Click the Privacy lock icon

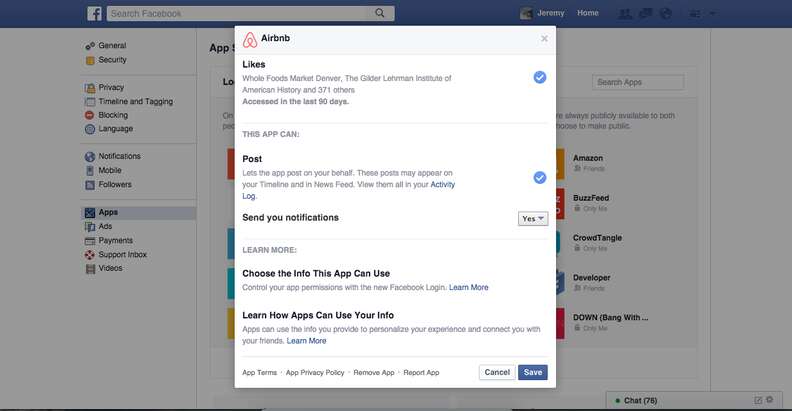(90, 88)
